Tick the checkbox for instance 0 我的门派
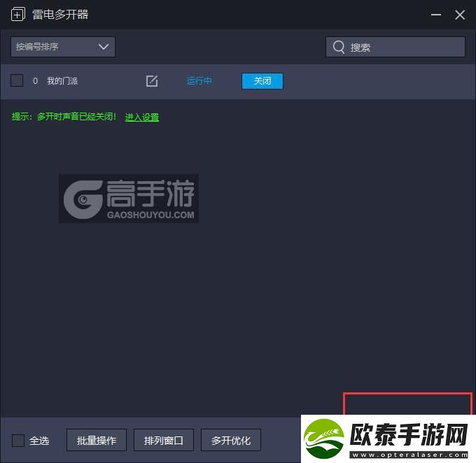The width and height of the screenshot is (476, 463). 17,80
